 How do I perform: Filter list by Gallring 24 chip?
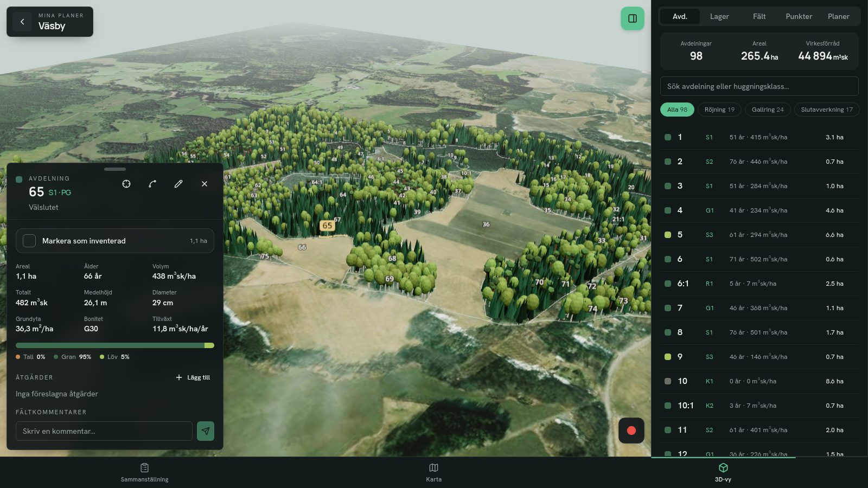point(768,110)
